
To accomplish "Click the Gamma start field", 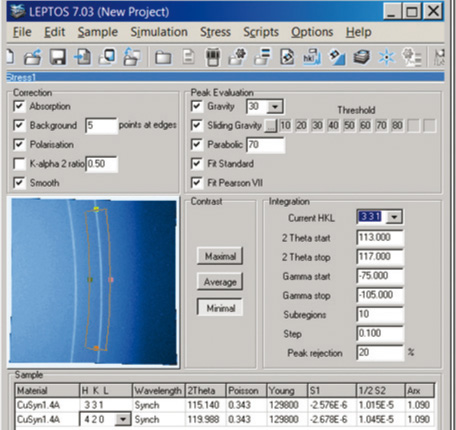I will click(x=380, y=276).
